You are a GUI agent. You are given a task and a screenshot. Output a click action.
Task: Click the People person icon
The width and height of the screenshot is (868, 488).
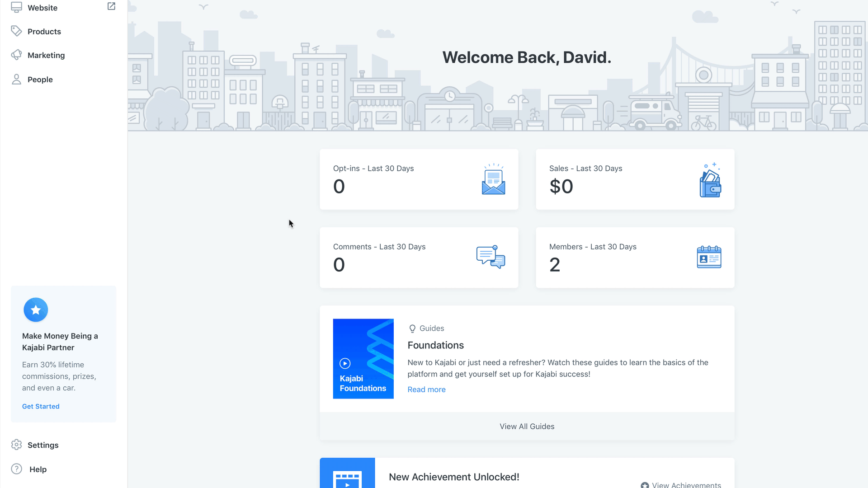pyautogui.click(x=16, y=80)
